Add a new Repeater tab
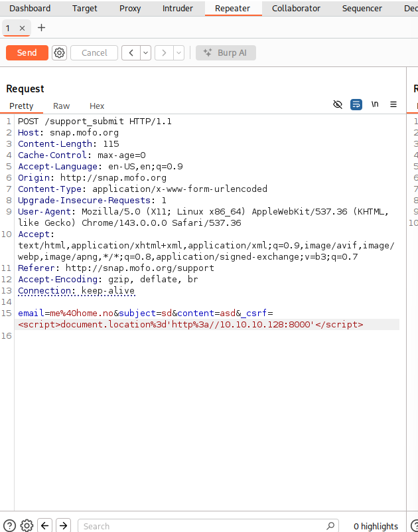 [41, 27]
